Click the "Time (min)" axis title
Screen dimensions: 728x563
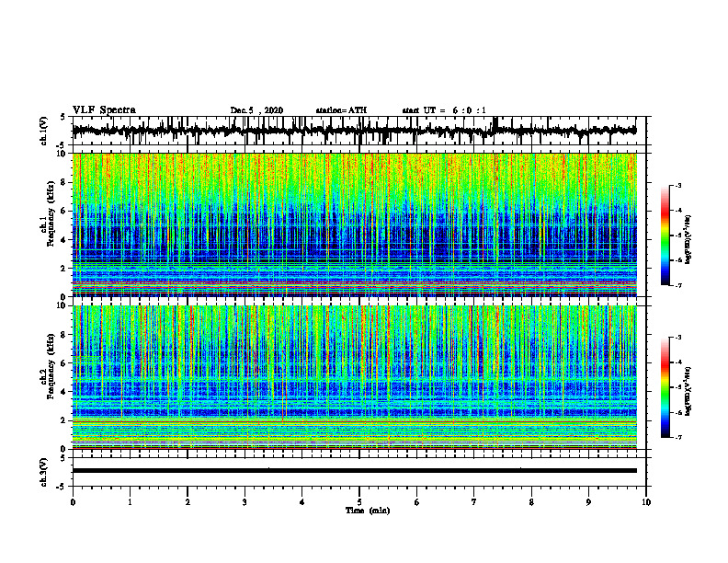[x=368, y=511]
